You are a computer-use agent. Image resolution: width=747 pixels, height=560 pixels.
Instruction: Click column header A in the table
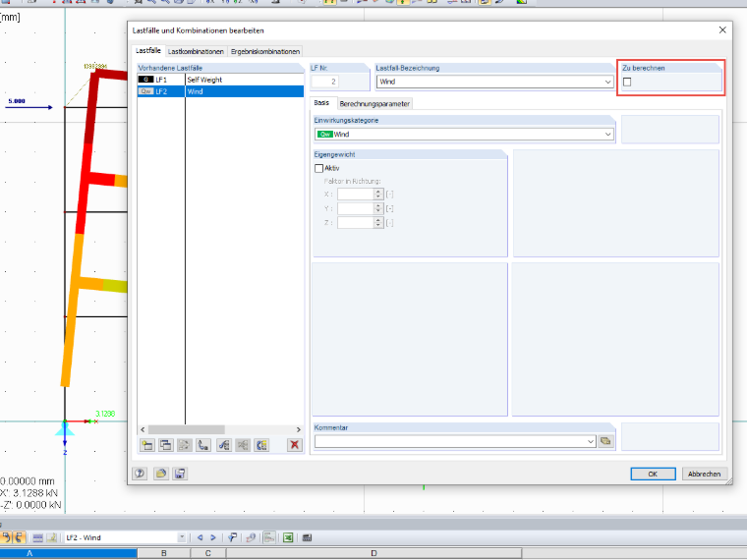click(x=29, y=553)
